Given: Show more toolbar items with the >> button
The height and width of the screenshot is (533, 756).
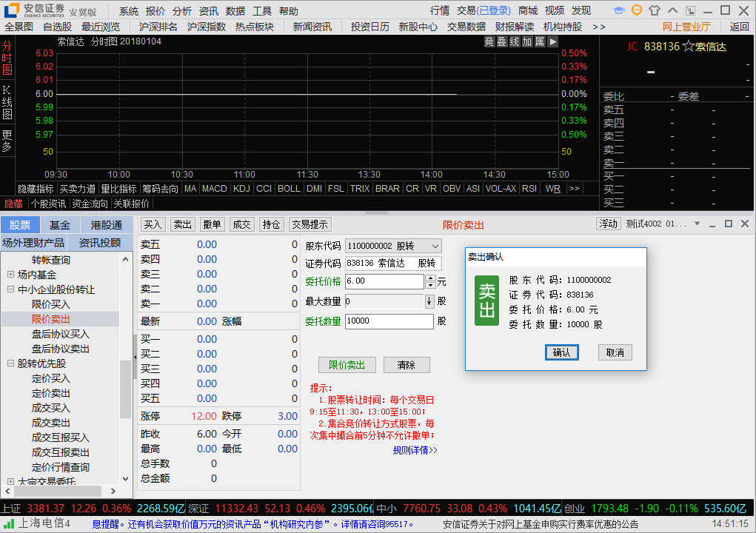Looking at the screenshot, I should coord(599,27).
